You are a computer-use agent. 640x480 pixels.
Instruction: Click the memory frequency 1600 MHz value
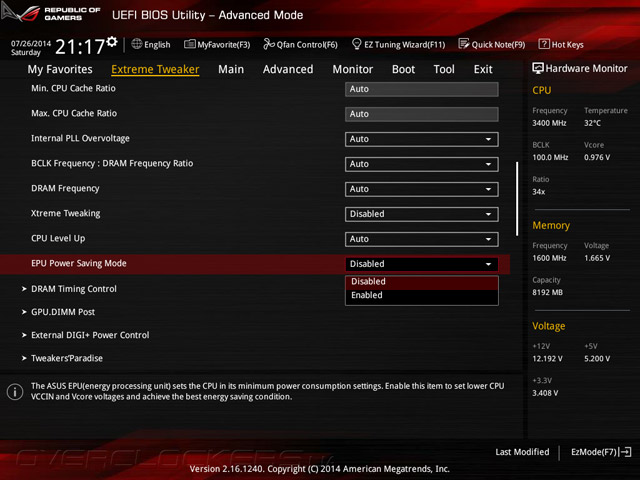point(549,258)
